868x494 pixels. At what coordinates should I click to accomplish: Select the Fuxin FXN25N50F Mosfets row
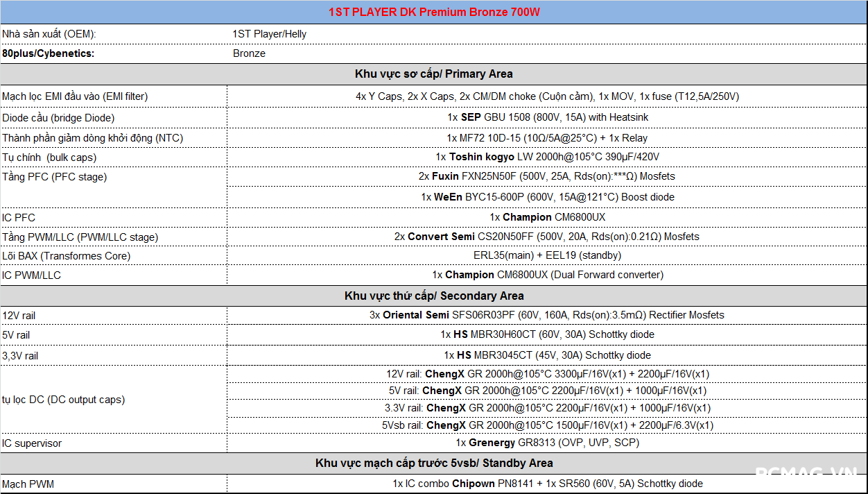pyautogui.click(x=547, y=176)
